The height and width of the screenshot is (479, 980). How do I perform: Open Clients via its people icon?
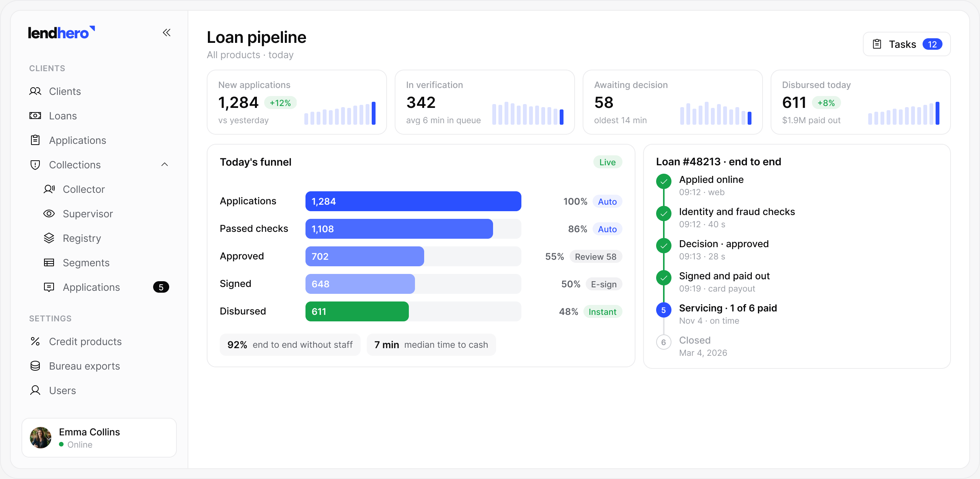pyautogui.click(x=35, y=91)
